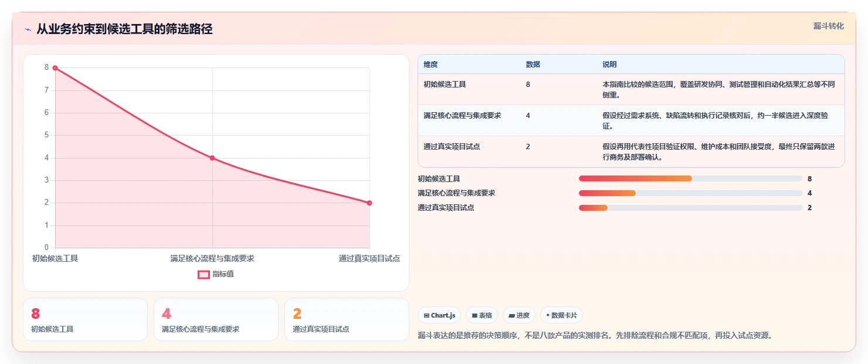The image size is (868, 364).
Task: Click the 数据 column header
Action: 533,65
